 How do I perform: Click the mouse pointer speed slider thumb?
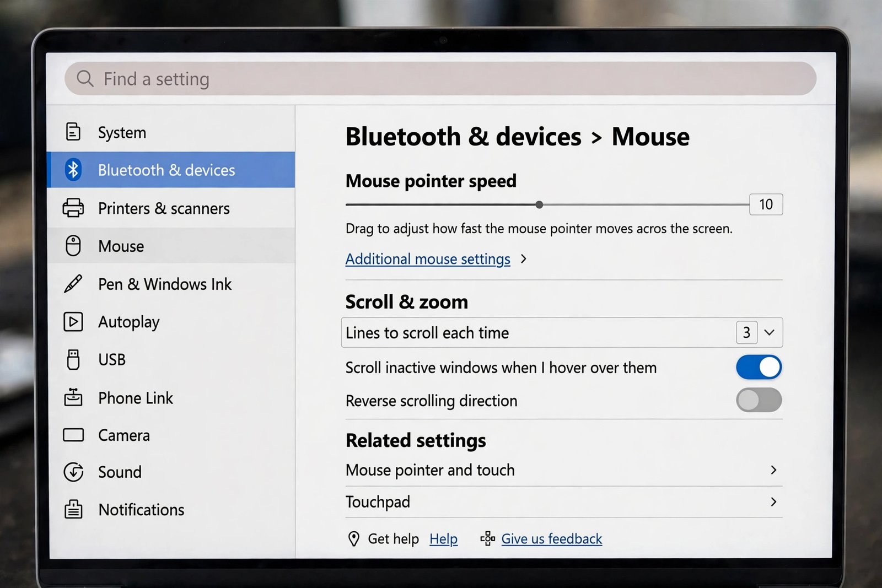[539, 204]
